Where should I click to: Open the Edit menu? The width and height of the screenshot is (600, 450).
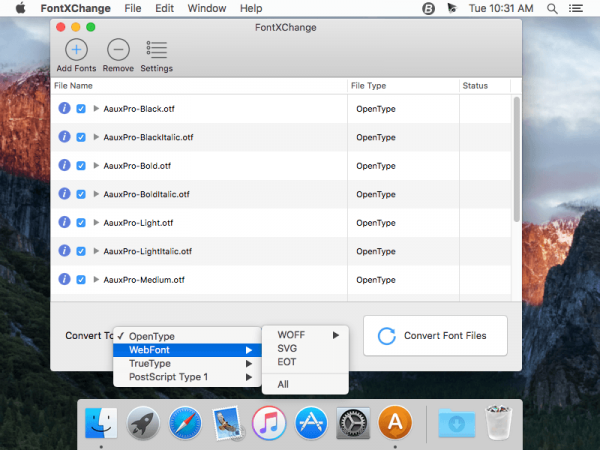pos(165,8)
